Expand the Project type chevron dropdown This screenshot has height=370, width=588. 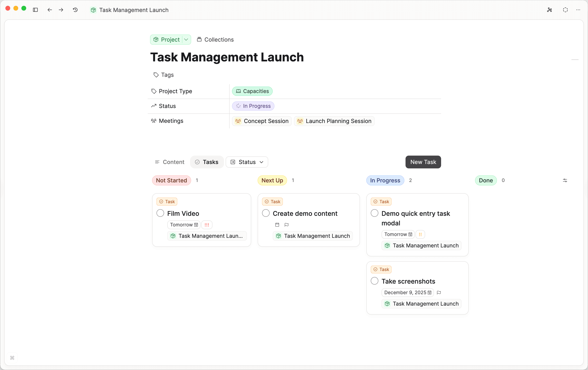pyautogui.click(x=186, y=39)
